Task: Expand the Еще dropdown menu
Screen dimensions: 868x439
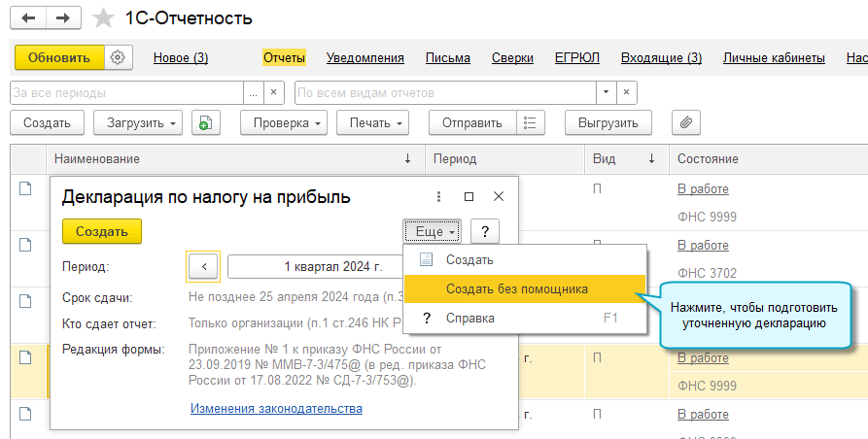Action: click(432, 232)
